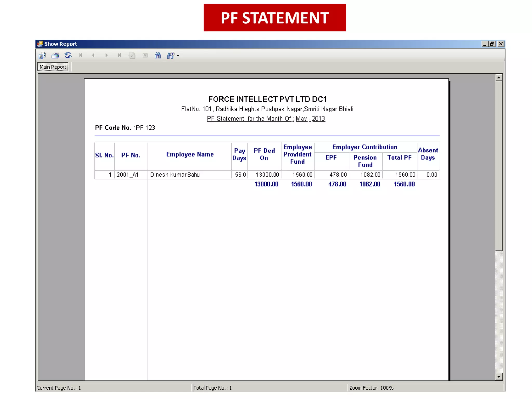This screenshot has width=532, height=399.
Task: Click the scrollbar down arrow
Action: pyautogui.click(x=498, y=376)
